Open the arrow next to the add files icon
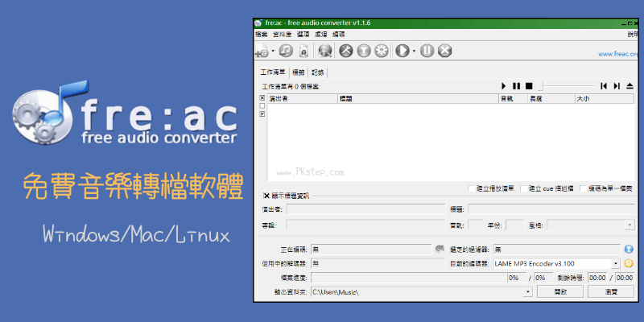 [x=273, y=52]
